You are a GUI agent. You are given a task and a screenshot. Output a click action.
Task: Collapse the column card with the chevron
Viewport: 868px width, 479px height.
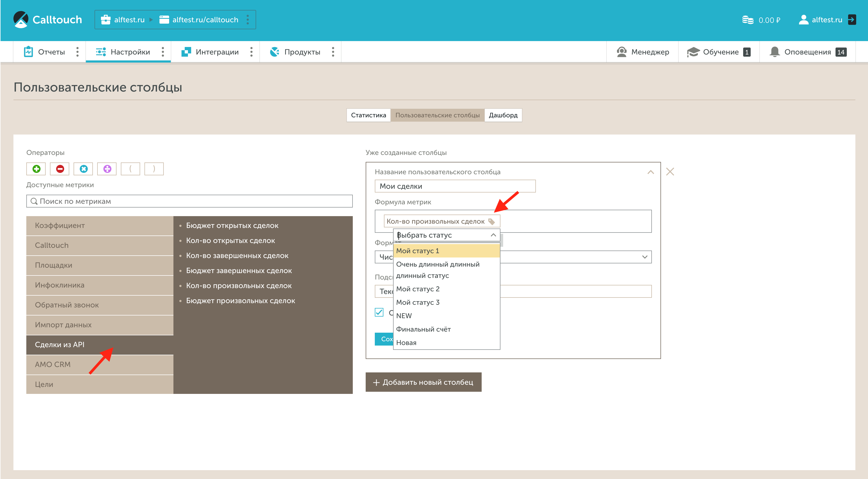tap(651, 172)
